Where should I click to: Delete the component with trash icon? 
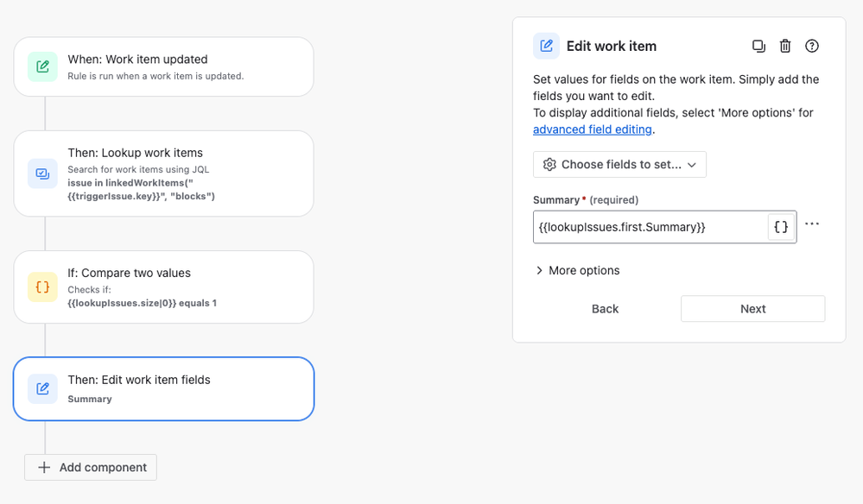point(785,46)
